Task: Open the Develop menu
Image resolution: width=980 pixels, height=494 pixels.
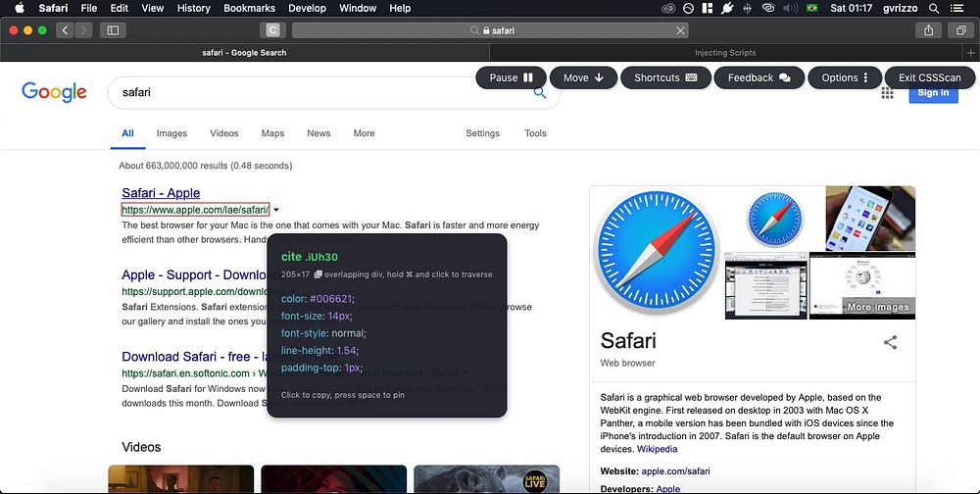Action: click(307, 8)
